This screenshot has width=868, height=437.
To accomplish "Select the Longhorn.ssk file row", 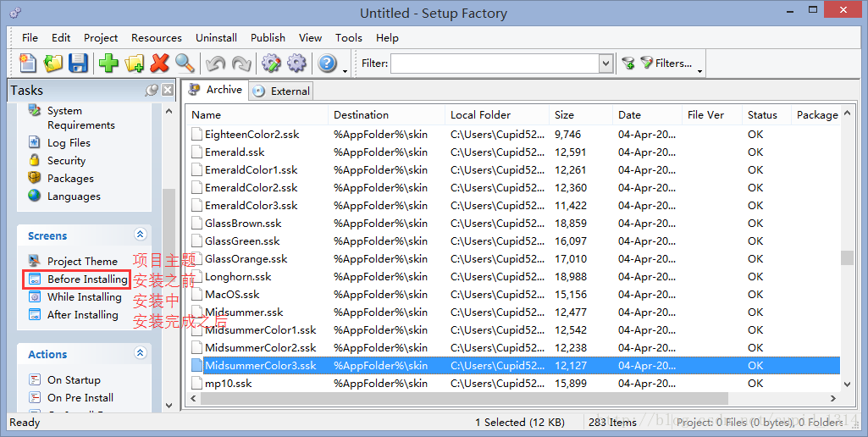I will [x=513, y=276].
